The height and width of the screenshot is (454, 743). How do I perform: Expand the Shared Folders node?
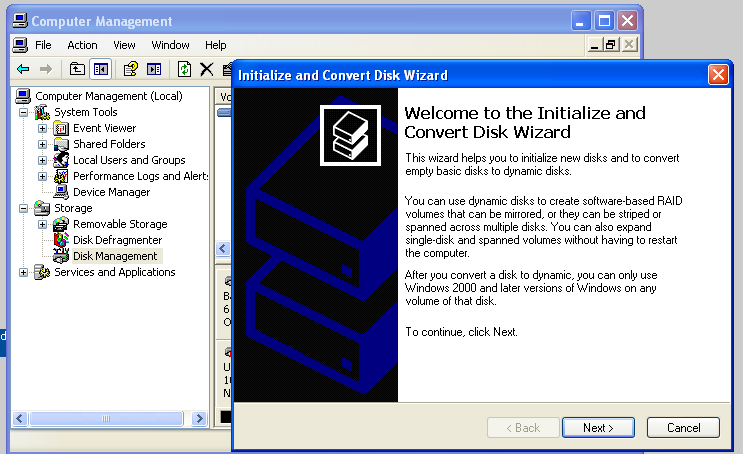[x=42, y=145]
